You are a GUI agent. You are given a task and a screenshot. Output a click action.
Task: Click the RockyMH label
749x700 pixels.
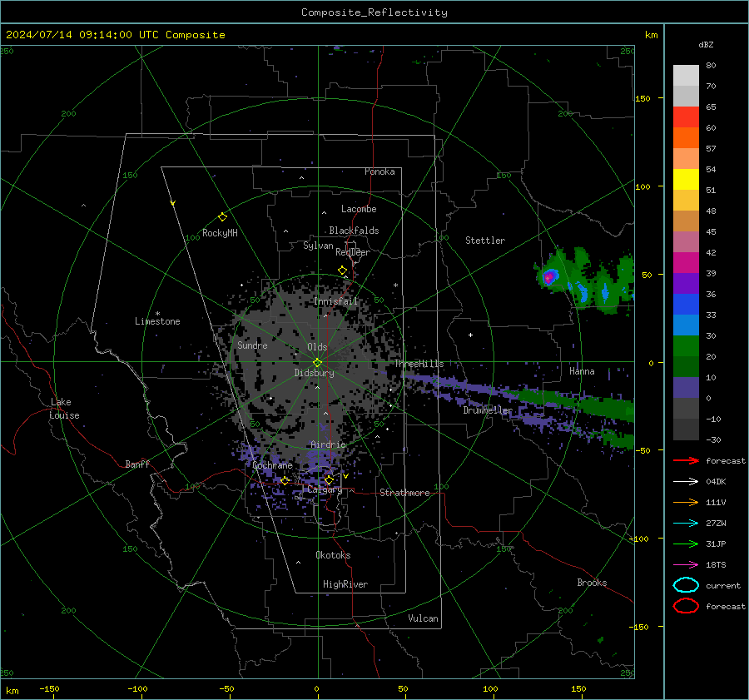(x=220, y=233)
